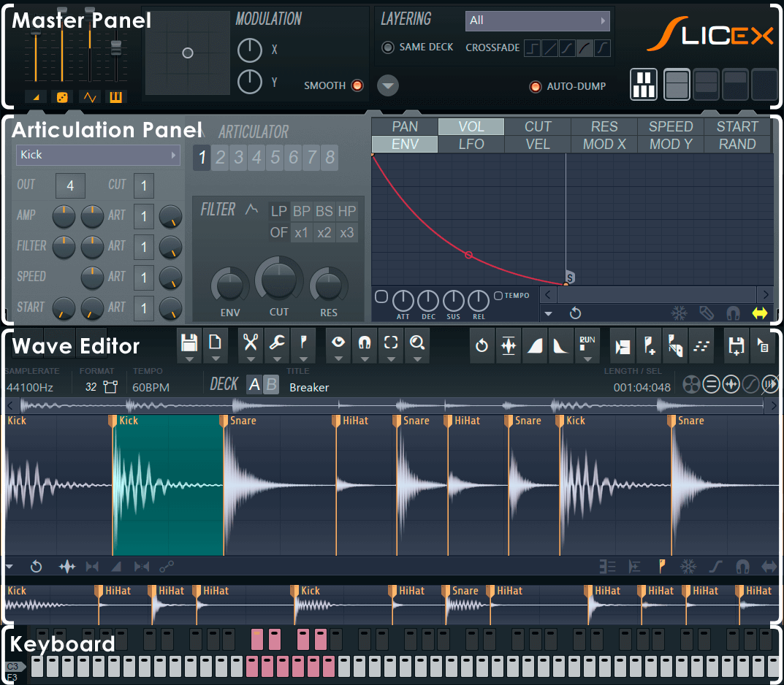Select the LP filter type
The width and height of the screenshot is (784, 685).
[x=278, y=211]
